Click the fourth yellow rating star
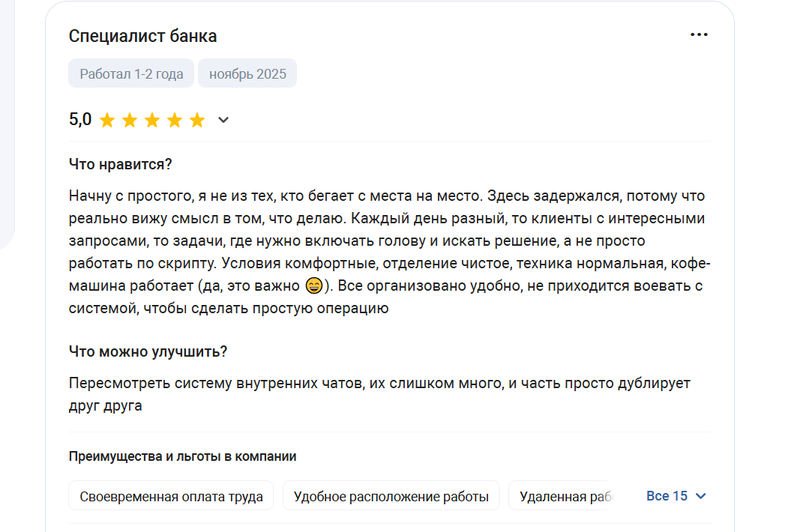 [x=175, y=121]
